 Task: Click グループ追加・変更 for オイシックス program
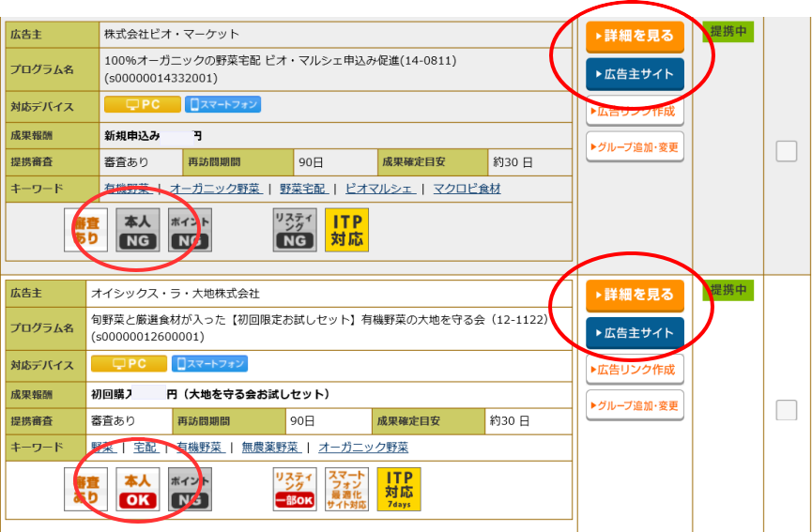(x=635, y=405)
